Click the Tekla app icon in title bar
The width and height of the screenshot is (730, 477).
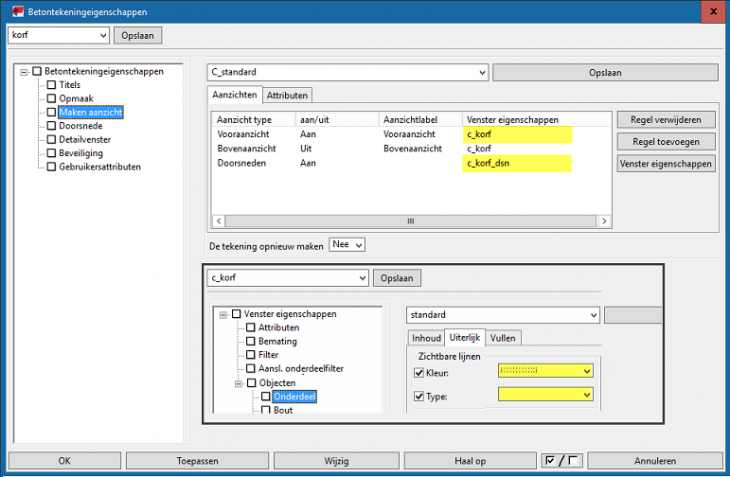16,12
